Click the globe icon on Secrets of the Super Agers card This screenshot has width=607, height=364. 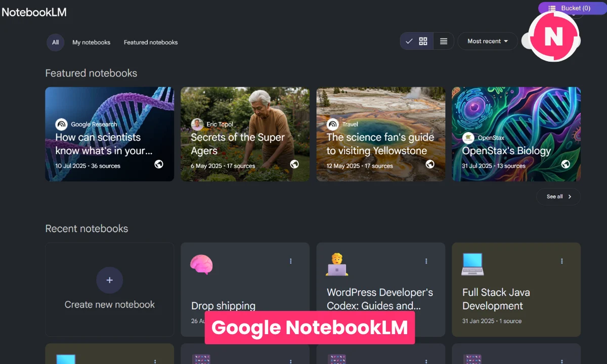(x=294, y=164)
